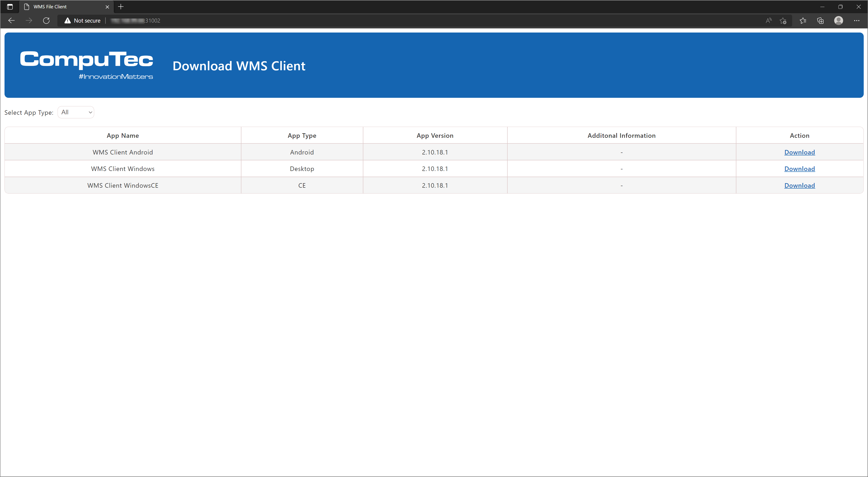
Task: Select the WMS Client Windows name cell
Action: pyautogui.click(x=123, y=168)
